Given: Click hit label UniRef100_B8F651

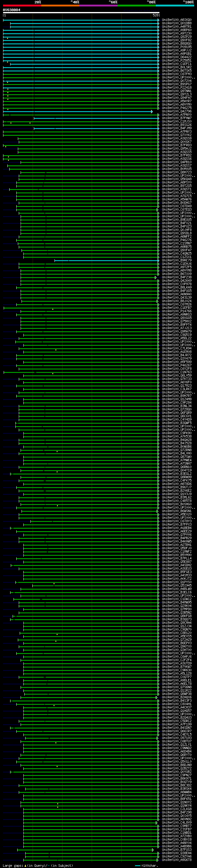Looking at the screenshot, I should click(176, 799).
